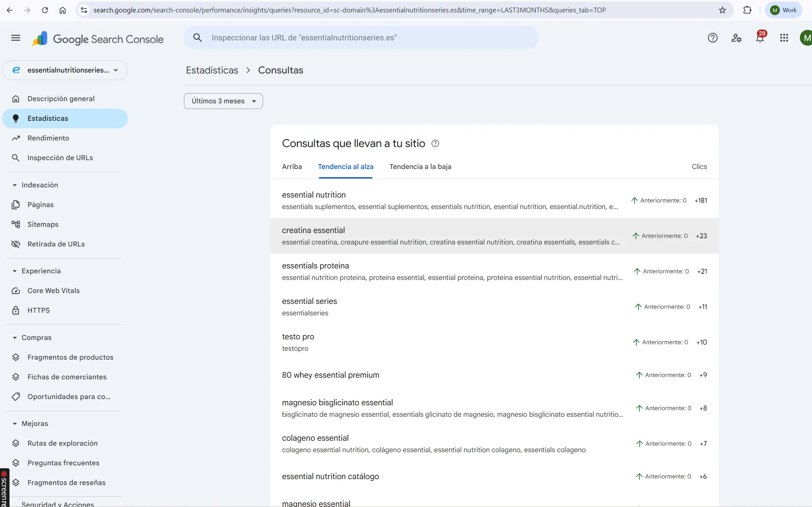Viewport: 812px width, 507px height.
Task: Collapse the Experiencia section
Action: tap(14, 271)
